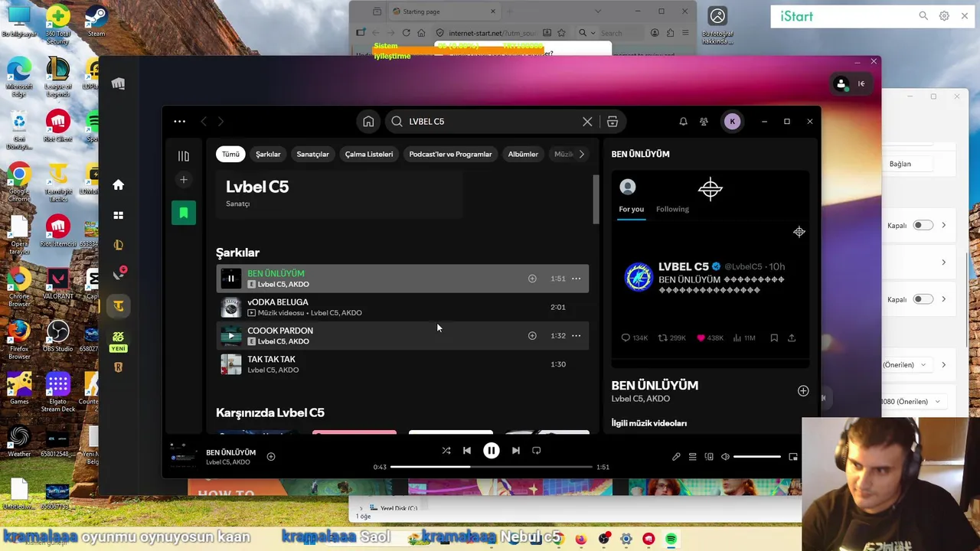Open Steam desktop shortcut

pos(96,21)
